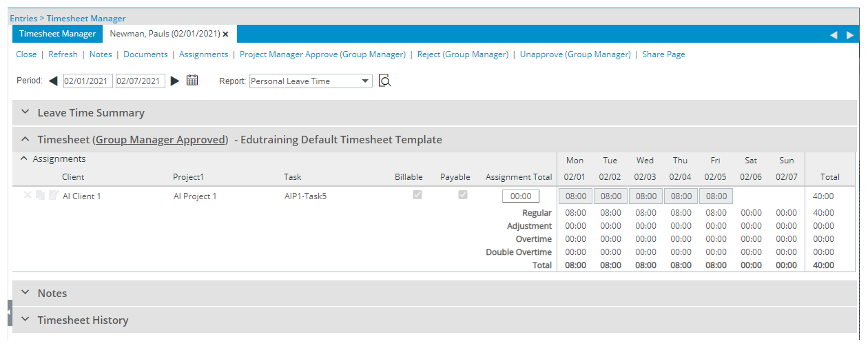The image size is (868, 348).
Task: Expand the Leave Time Summary section
Action: click(x=91, y=113)
